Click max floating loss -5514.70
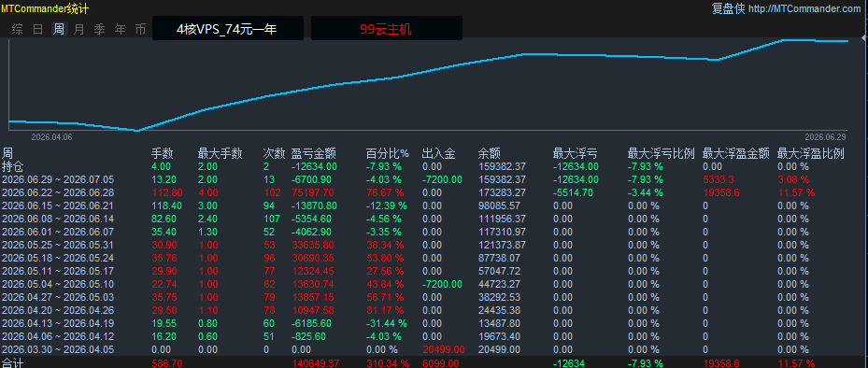Screen dimensions: 868x368 coord(573,192)
